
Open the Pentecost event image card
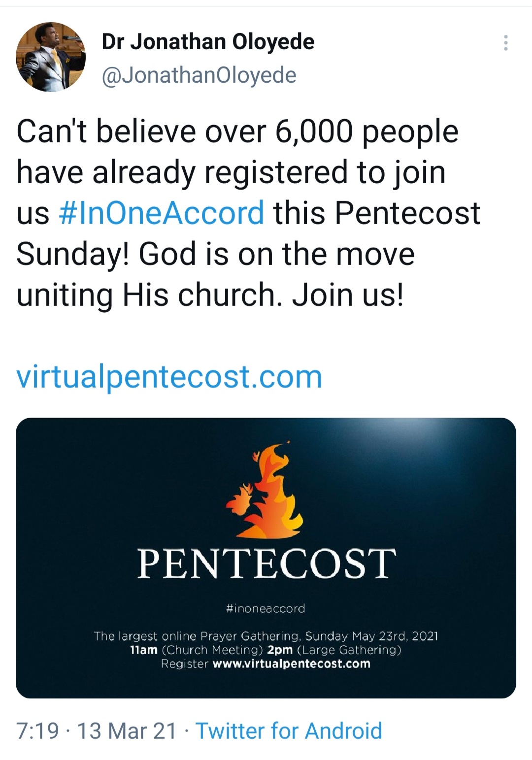pos(266,558)
